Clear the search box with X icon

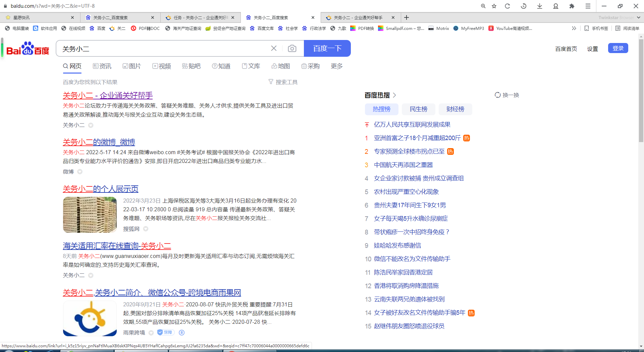pos(274,48)
